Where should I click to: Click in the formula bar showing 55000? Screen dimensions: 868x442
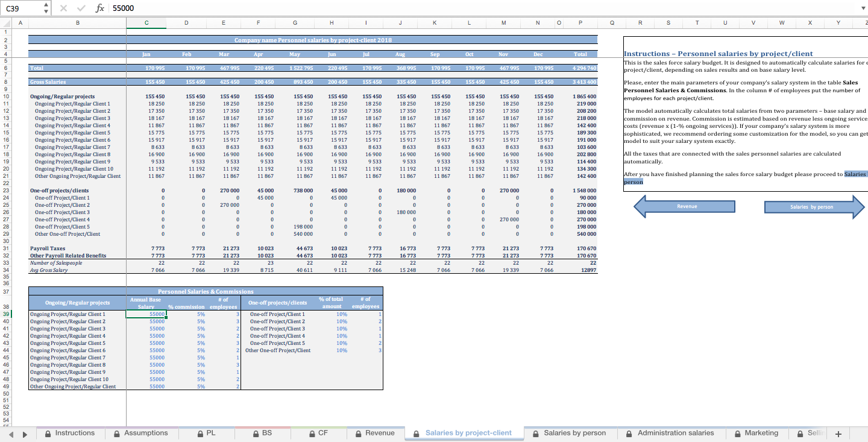(x=482, y=8)
